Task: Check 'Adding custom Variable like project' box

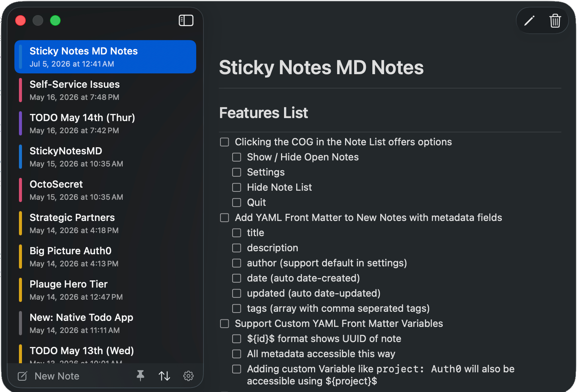Action: point(237,369)
